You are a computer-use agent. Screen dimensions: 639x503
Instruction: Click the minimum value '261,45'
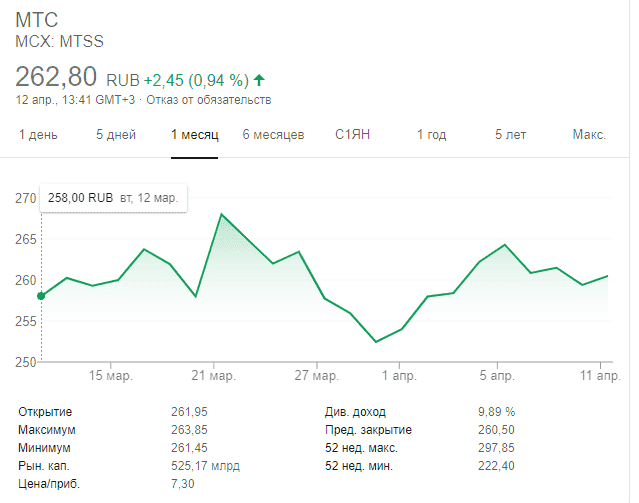189,448
